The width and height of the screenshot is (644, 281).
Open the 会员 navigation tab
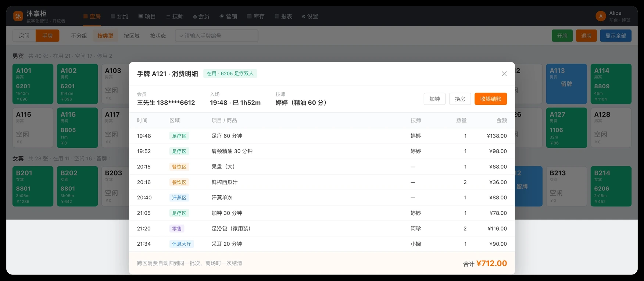[201, 17]
